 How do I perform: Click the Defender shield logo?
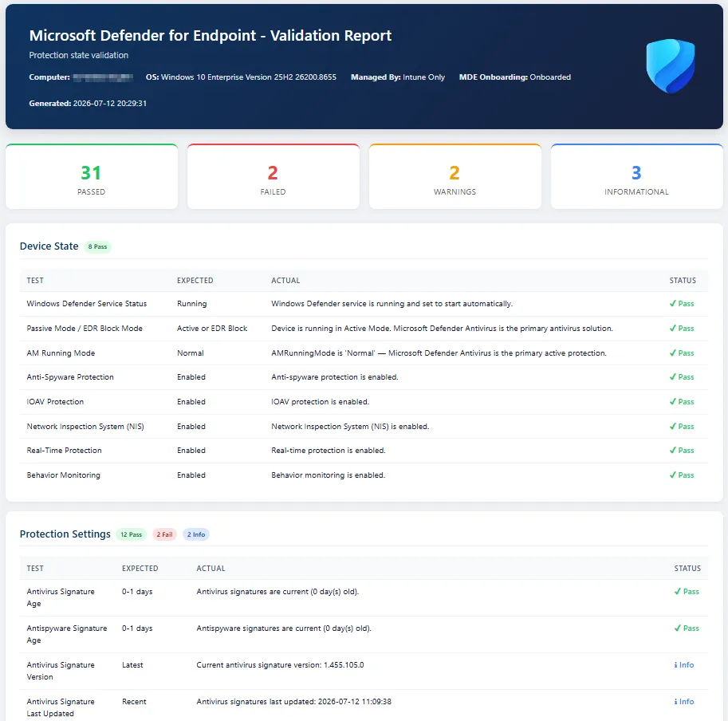(671, 66)
